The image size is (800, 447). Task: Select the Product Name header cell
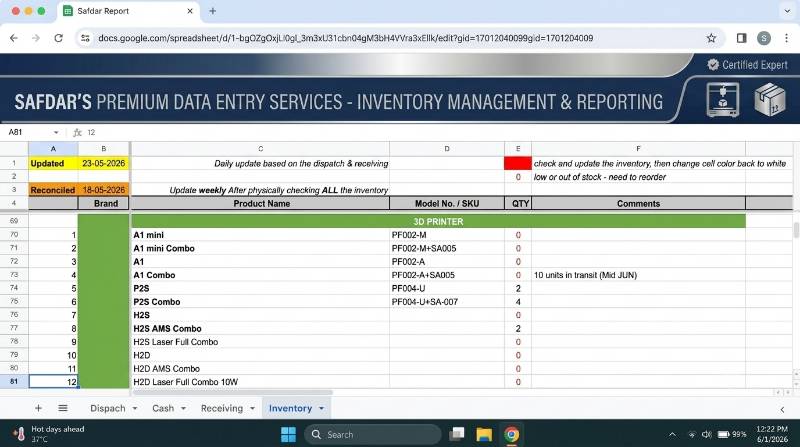point(261,203)
